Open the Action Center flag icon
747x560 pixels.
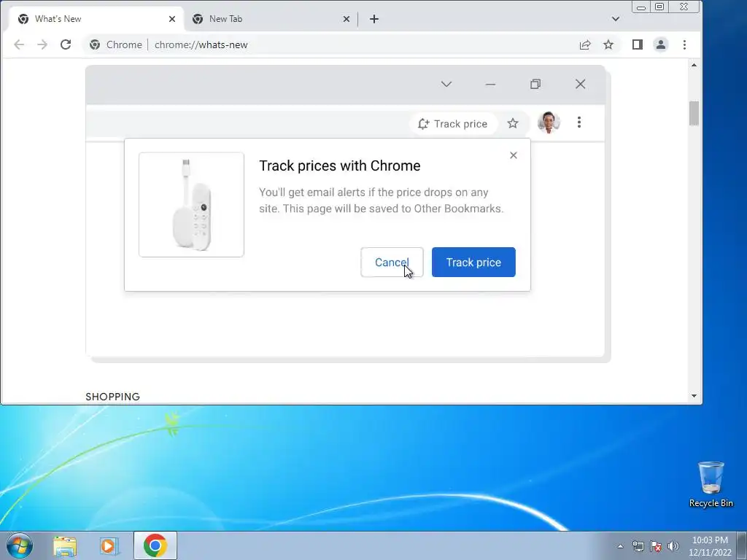[x=656, y=546]
